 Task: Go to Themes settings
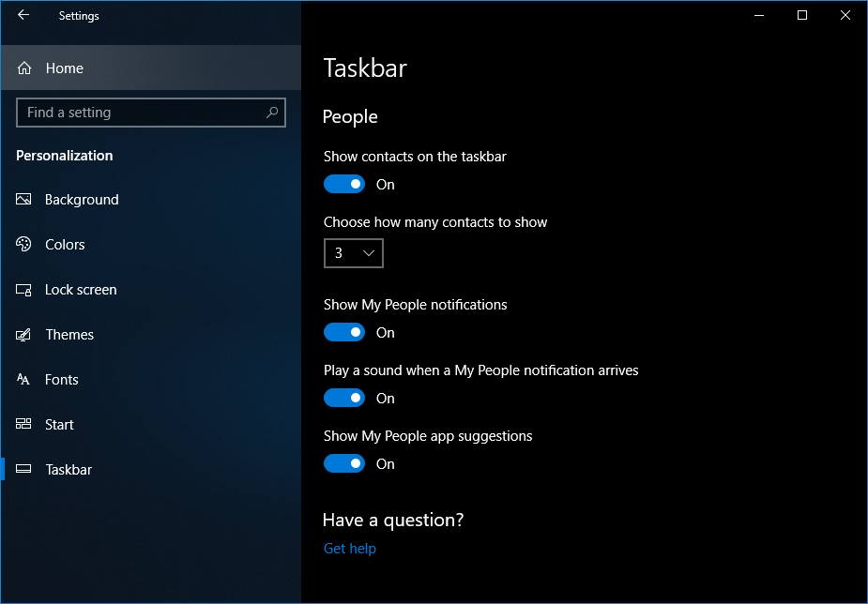pyautogui.click(x=69, y=335)
